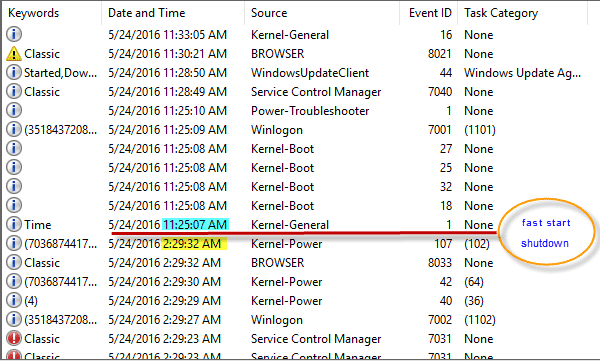600x362 pixels.
Task: Select the info icon for Kernel-Boot event 27
Action: point(14,148)
